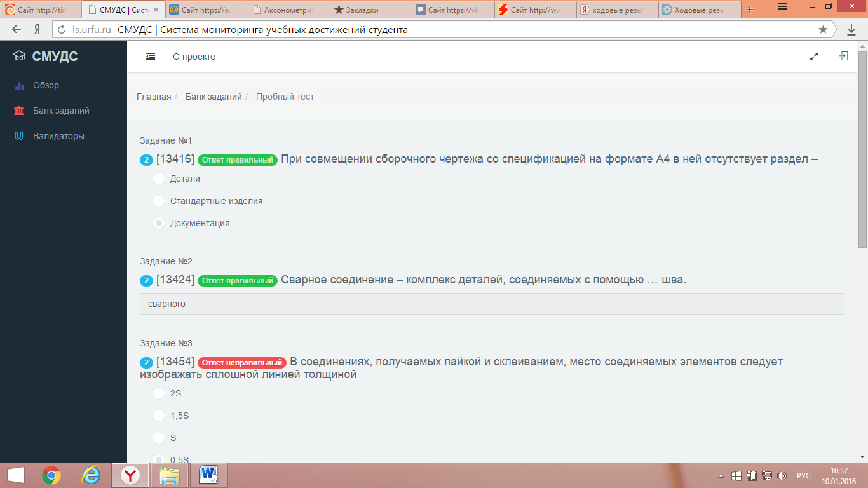This screenshot has width=868, height=488.
Task: Go to Главная breadcrumb
Action: click(x=154, y=97)
